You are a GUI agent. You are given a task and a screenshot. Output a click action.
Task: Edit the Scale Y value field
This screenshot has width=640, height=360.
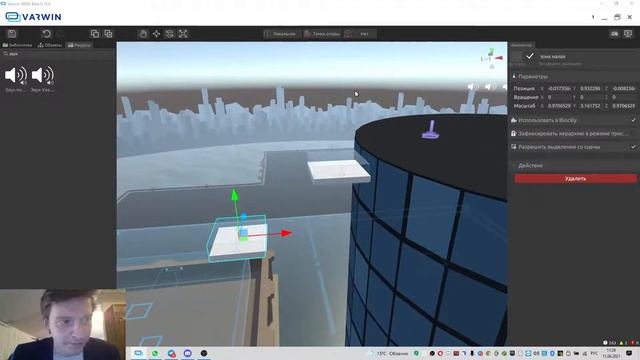coord(590,106)
